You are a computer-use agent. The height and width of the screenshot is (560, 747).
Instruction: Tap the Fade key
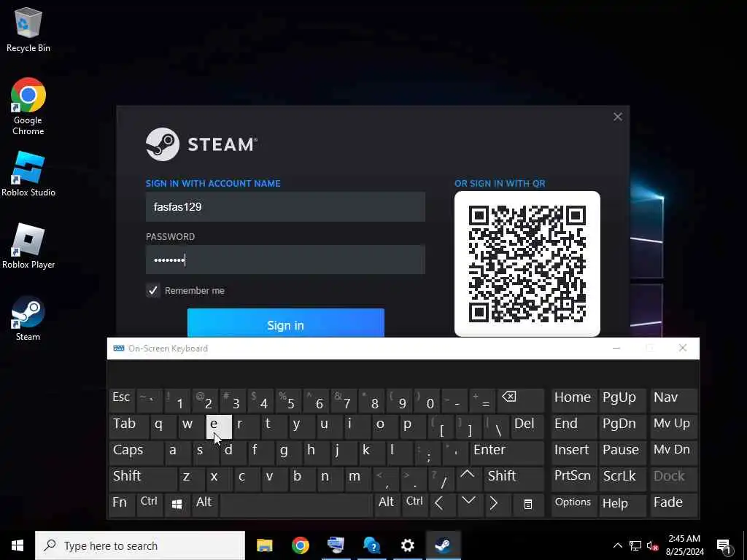coord(673,505)
